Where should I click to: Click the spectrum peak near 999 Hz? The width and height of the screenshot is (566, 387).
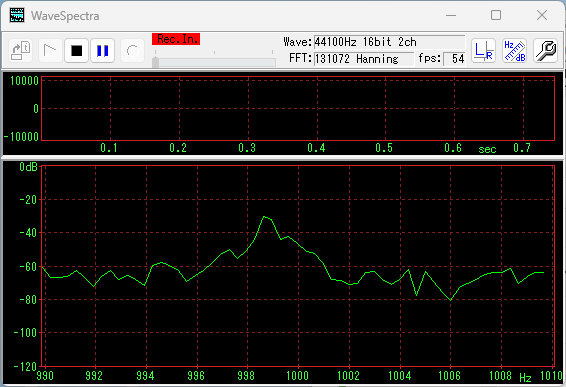(x=265, y=217)
